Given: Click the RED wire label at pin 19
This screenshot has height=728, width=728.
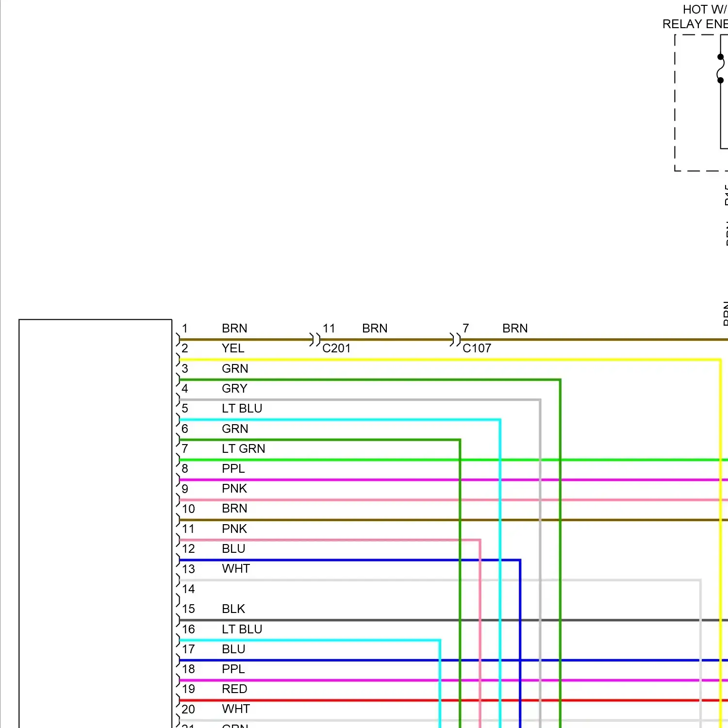Looking at the screenshot, I should (234, 689).
